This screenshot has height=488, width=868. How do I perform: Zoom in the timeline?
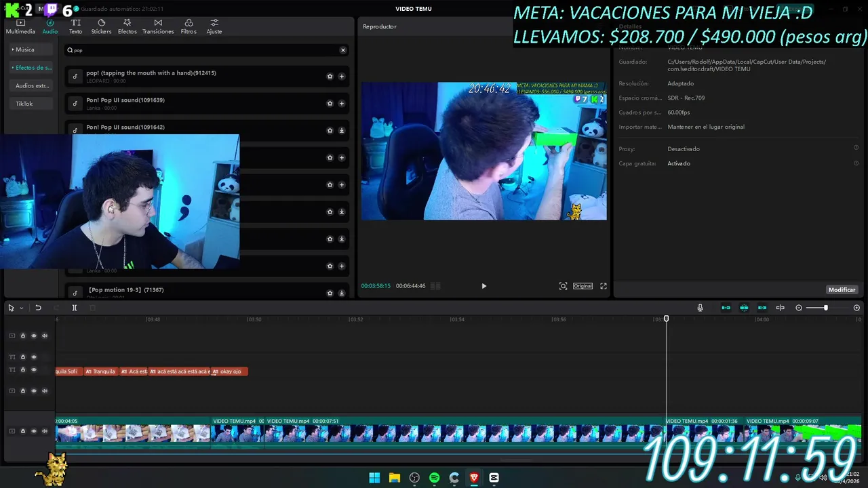856,308
